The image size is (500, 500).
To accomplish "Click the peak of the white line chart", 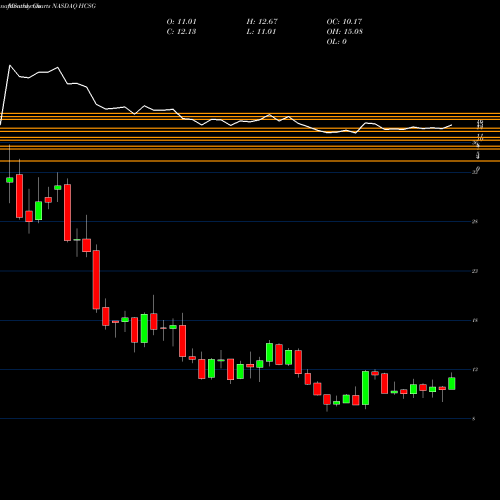I will 10,65.
